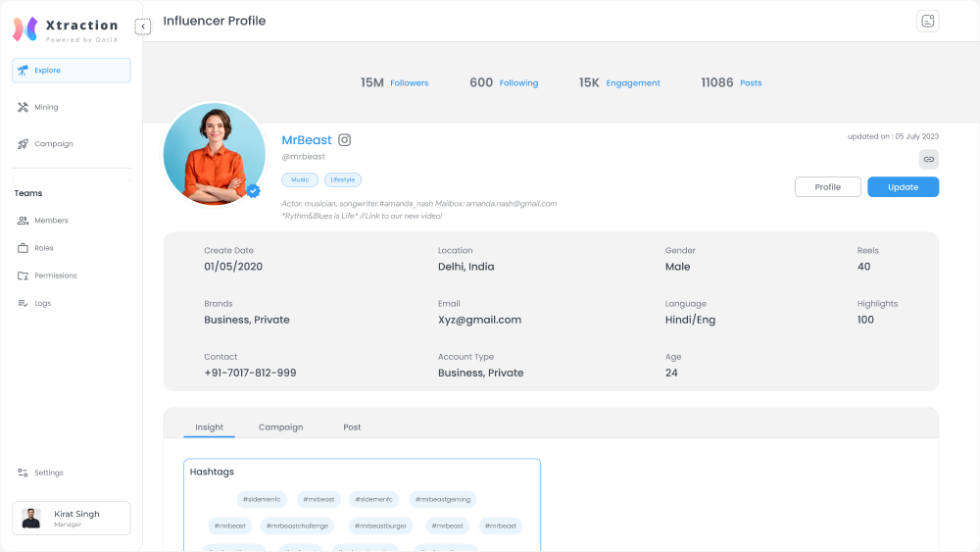Open the Engagement stat link
Viewport: 980px width, 552px height.
pos(633,83)
